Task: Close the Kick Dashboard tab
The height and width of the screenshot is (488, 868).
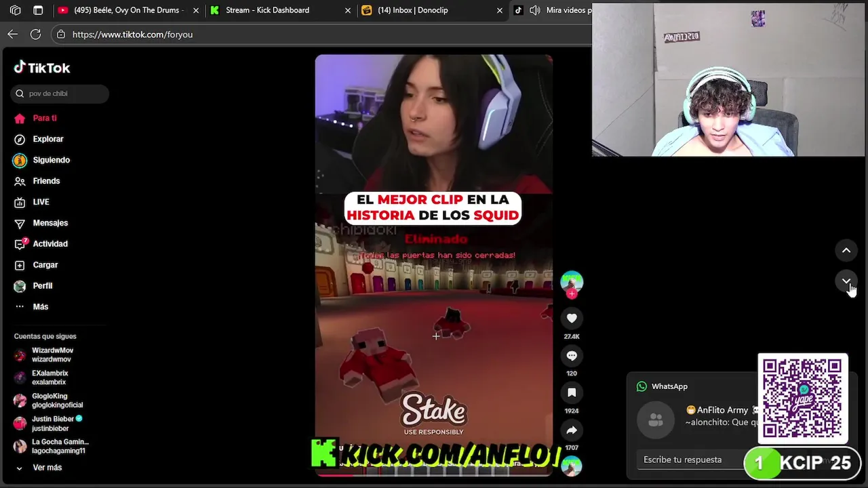Action: click(348, 10)
